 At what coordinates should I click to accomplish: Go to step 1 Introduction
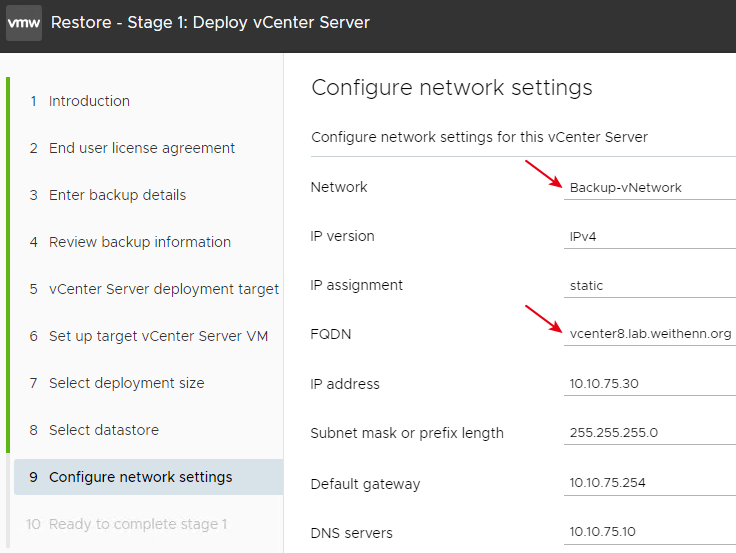coord(80,101)
